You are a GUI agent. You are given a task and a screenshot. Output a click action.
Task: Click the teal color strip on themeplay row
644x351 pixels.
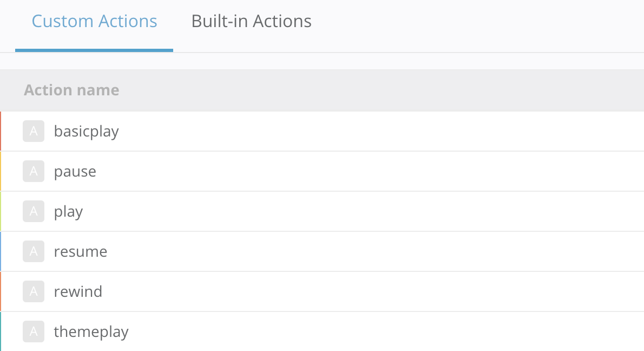[x=1, y=331]
